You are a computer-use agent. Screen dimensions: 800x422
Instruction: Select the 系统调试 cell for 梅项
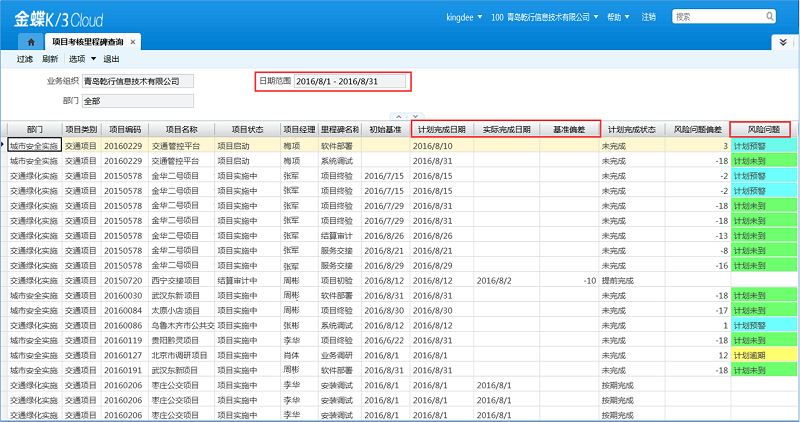pyautogui.click(x=340, y=161)
